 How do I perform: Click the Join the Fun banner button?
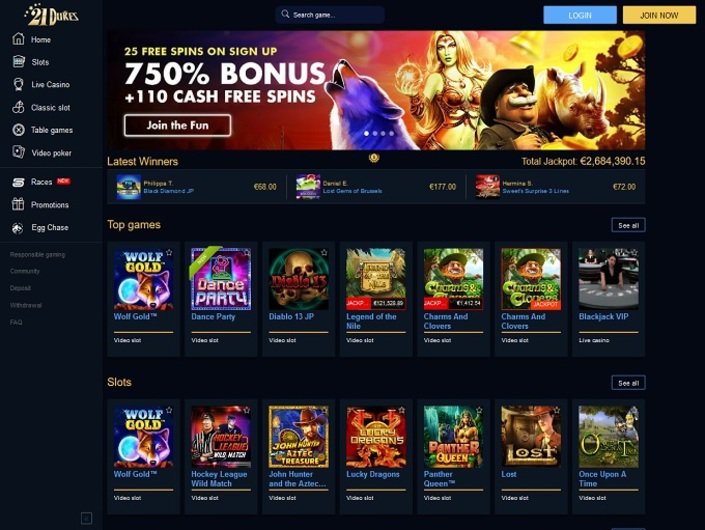tap(178, 125)
